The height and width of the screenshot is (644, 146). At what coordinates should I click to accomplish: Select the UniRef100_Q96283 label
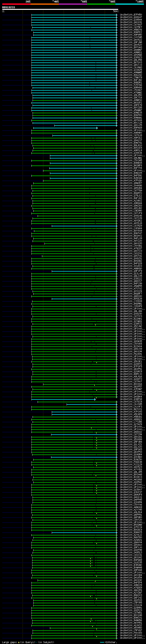131,206
